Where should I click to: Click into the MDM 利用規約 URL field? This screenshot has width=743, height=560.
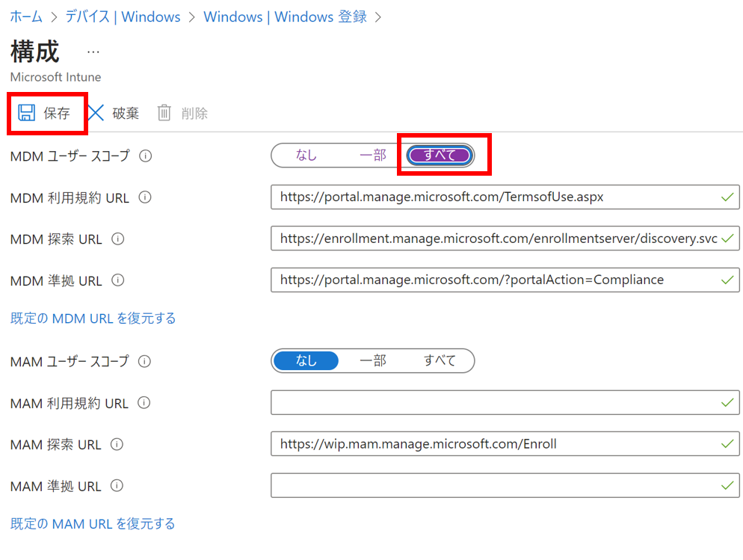493,197
